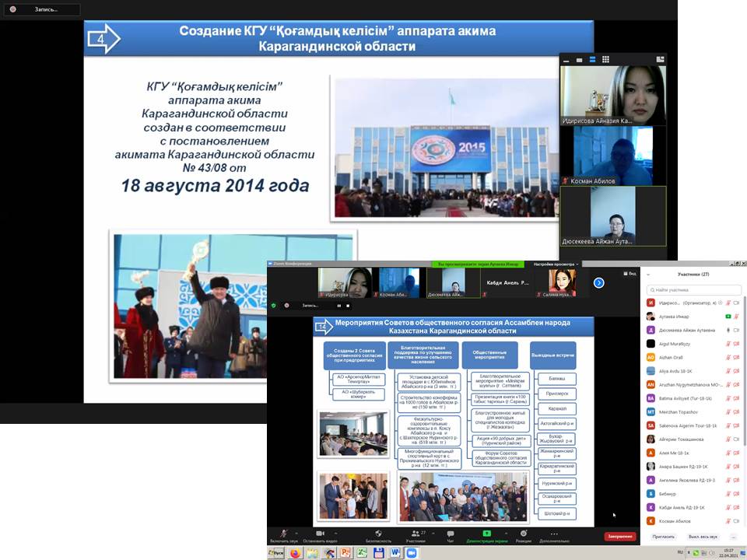Click the 'Вид' view menu
747x560 pixels.
(630, 274)
